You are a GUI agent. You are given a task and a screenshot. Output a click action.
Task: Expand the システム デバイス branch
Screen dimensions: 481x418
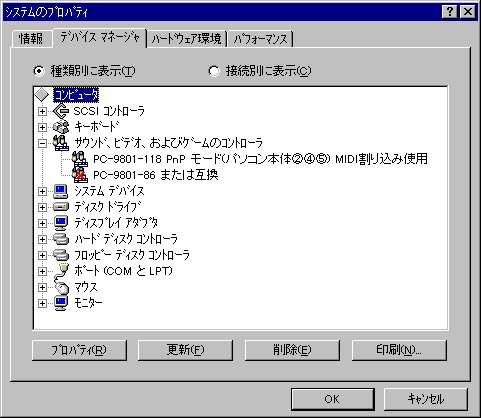tap(42, 191)
